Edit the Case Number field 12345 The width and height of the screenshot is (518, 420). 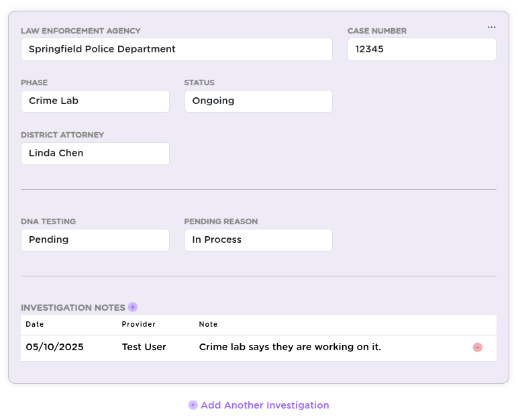point(421,49)
